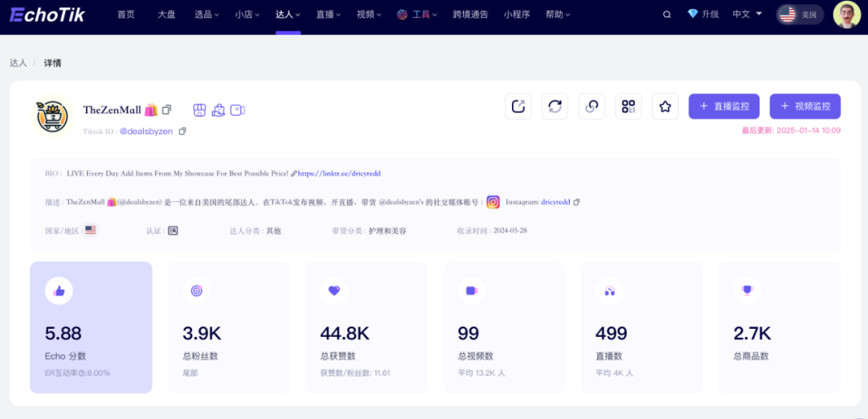Refresh the creator data
This screenshot has width=868, height=419.
[555, 106]
